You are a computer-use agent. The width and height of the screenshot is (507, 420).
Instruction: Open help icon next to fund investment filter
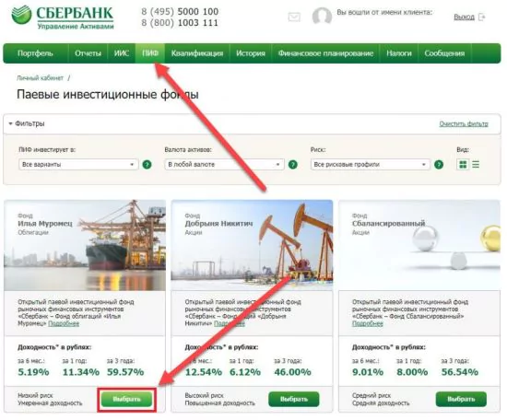click(x=147, y=165)
